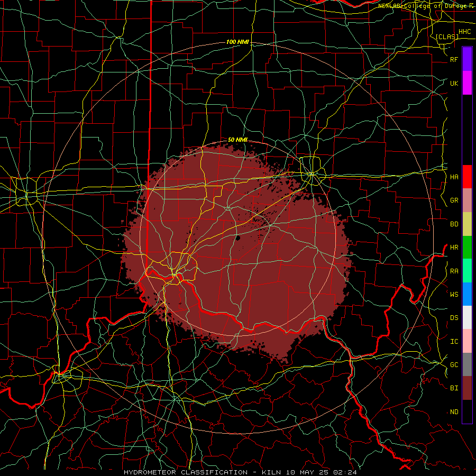Click the RF purple legend swatch

pyautogui.click(x=467, y=59)
